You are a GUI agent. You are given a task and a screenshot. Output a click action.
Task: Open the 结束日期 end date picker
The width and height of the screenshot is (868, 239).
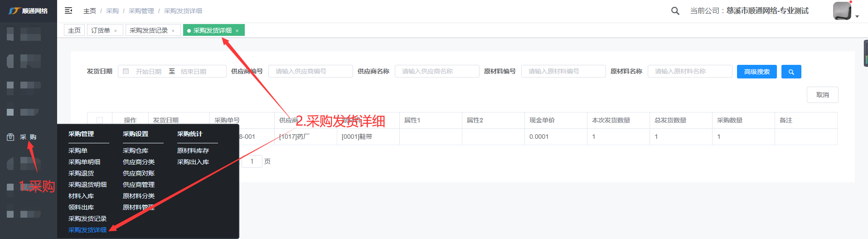pos(194,72)
